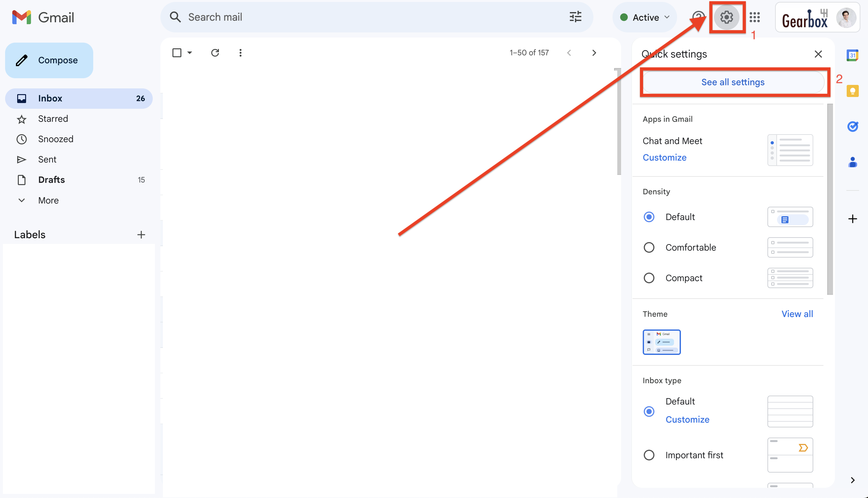
Task: Select Comfortable density option
Action: pos(649,247)
